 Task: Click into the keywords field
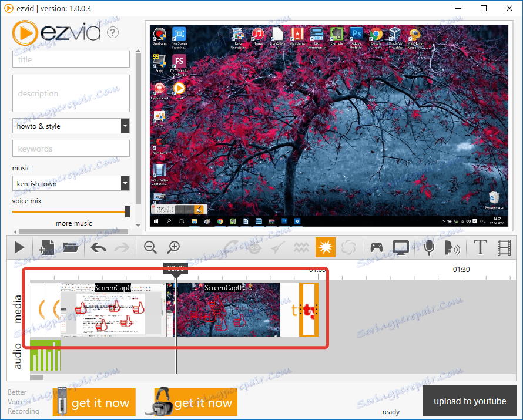[71, 149]
